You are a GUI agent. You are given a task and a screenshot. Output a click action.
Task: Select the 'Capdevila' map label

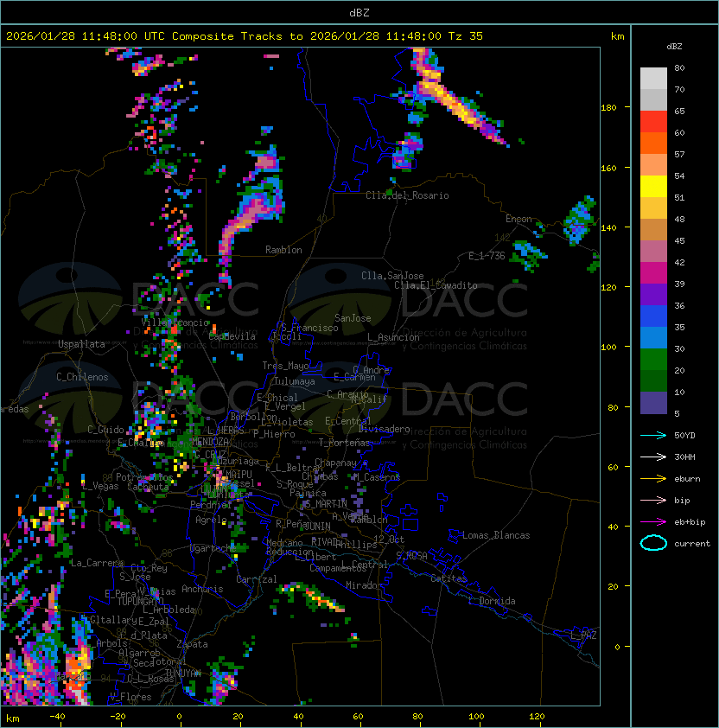pyautogui.click(x=232, y=336)
